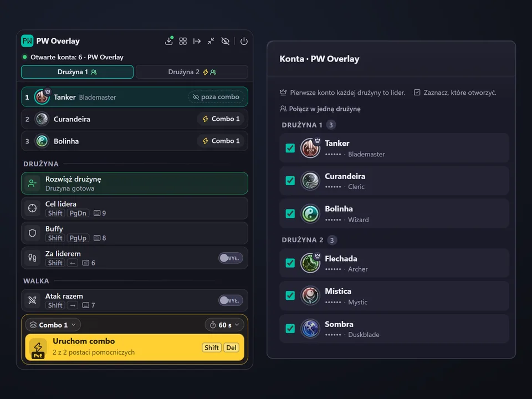The width and height of the screenshot is (532, 399).
Task: Open the grid layout icon
Action: pos(183,41)
